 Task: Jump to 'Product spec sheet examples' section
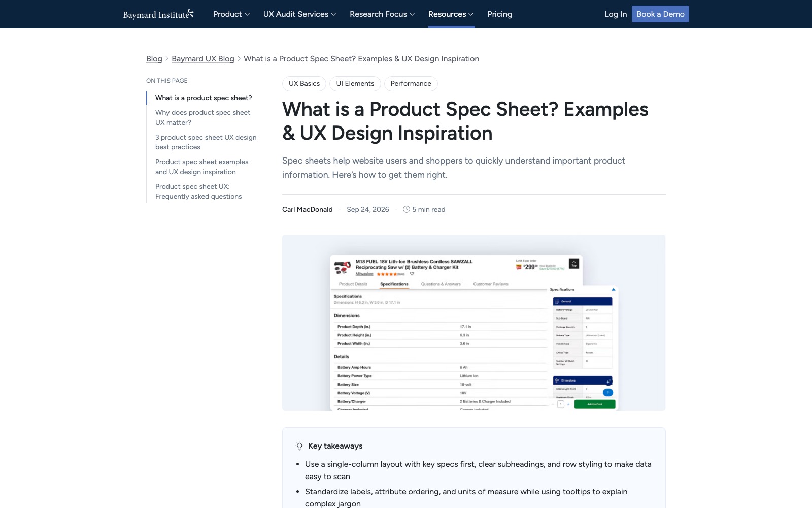point(202,167)
